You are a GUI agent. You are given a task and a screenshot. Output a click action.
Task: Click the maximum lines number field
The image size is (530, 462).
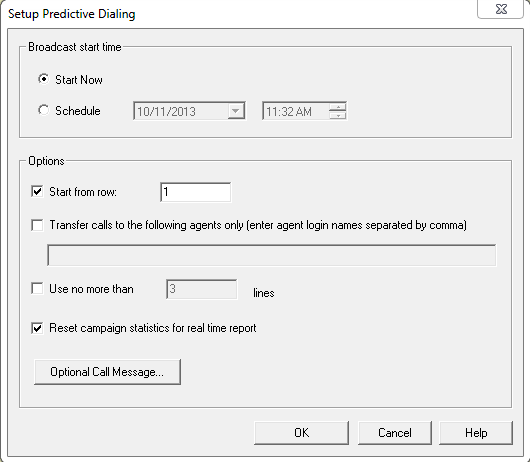(201, 289)
